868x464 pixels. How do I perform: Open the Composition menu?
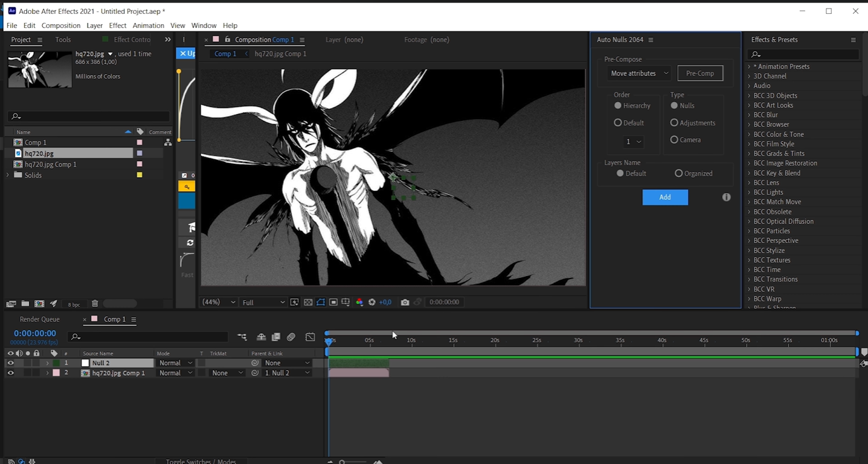click(60, 25)
